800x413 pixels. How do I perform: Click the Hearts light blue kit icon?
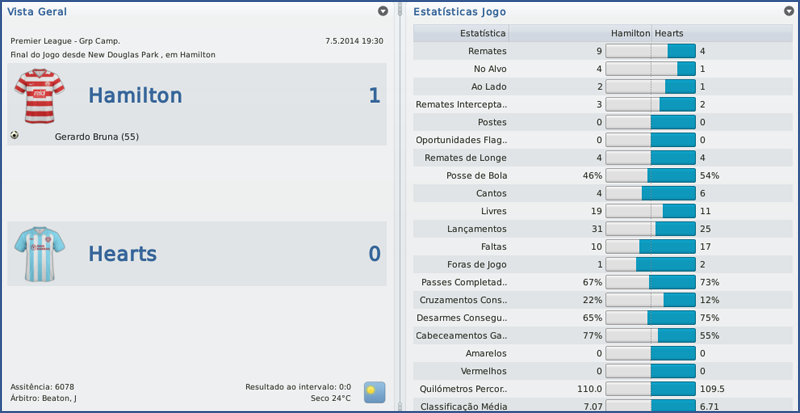[39, 253]
